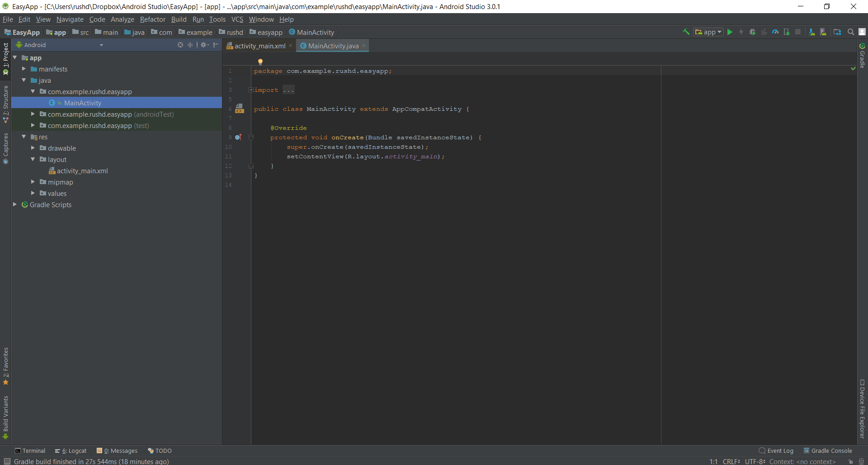868x465 pixels.
Task: Toggle the onCreate method fold marker
Action: 251,138
